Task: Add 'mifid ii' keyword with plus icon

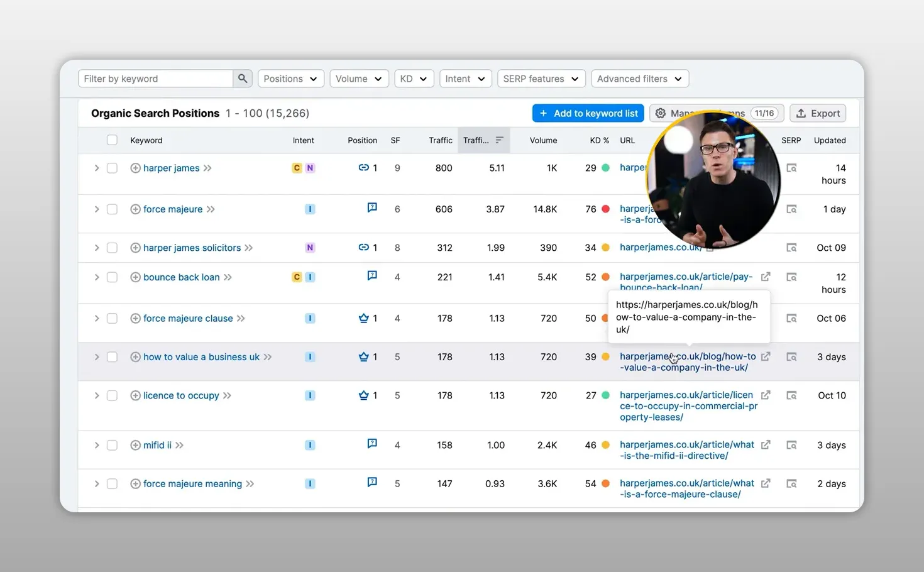Action: 135,445
